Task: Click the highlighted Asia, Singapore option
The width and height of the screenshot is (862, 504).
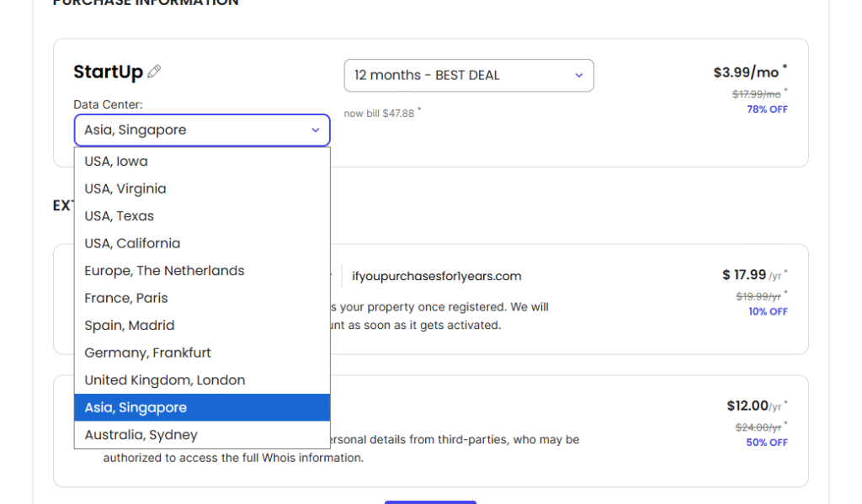Action: (136, 408)
